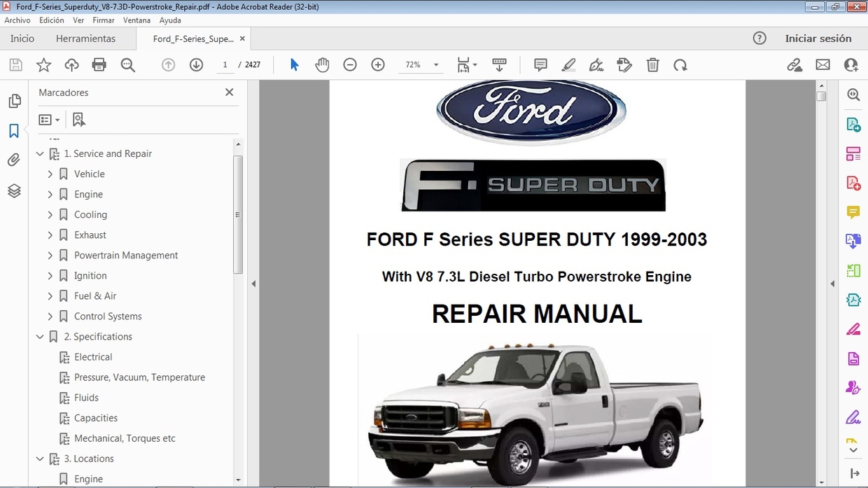Collapse the Service and Repair bookmark
868x488 pixels.
pos(40,153)
